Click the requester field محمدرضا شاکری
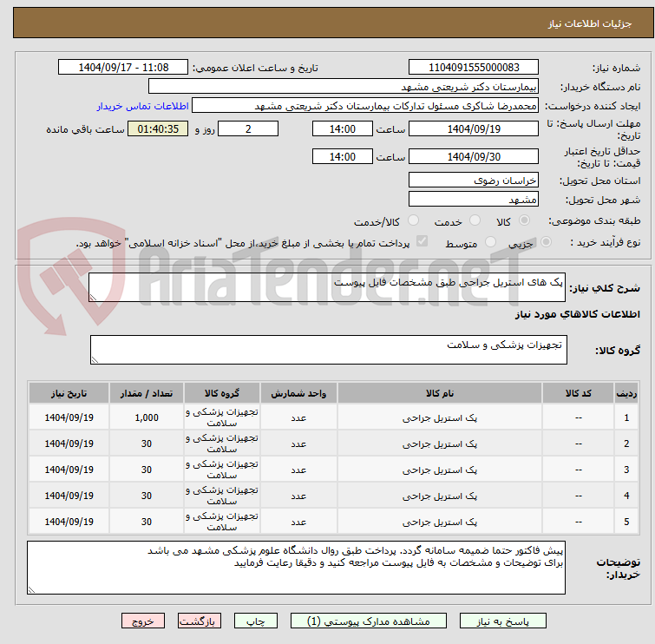Viewport: 655px width, 644px height. [365, 106]
